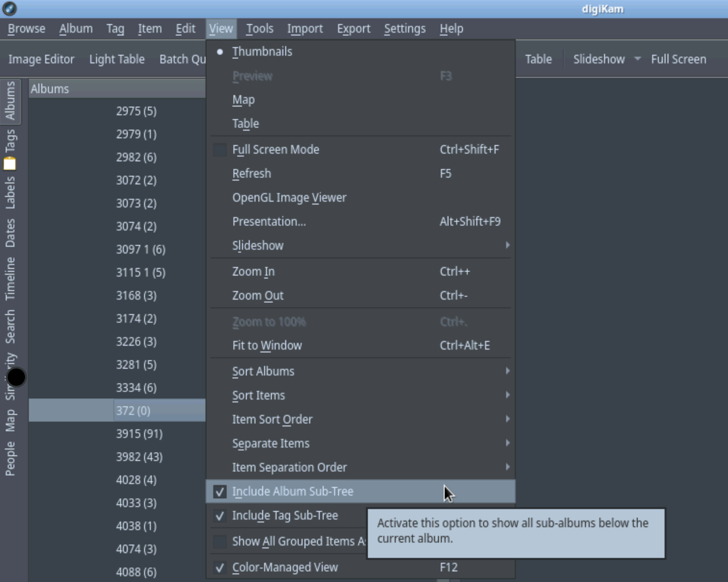The image size is (728, 582).
Task: Select album 4088 (6)
Action: [136, 572]
